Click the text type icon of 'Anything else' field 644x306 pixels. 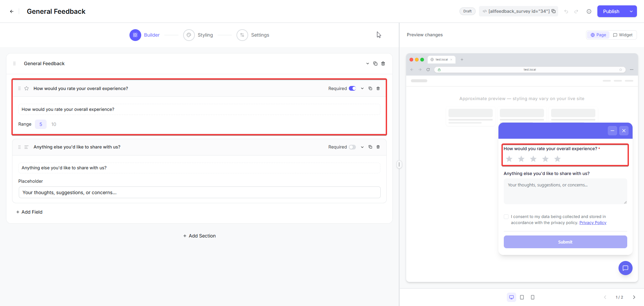(x=26, y=147)
